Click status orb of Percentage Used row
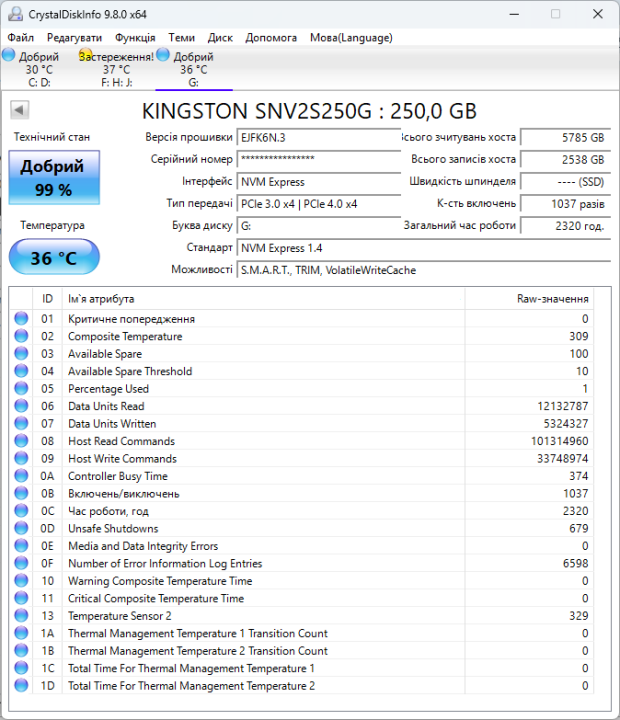 (21, 388)
